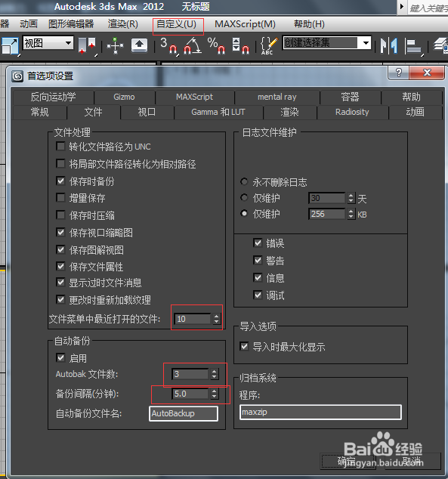Switch to the 反向运动学 tab
The height and width of the screenshot is (479, 448).
coord(53,97)
